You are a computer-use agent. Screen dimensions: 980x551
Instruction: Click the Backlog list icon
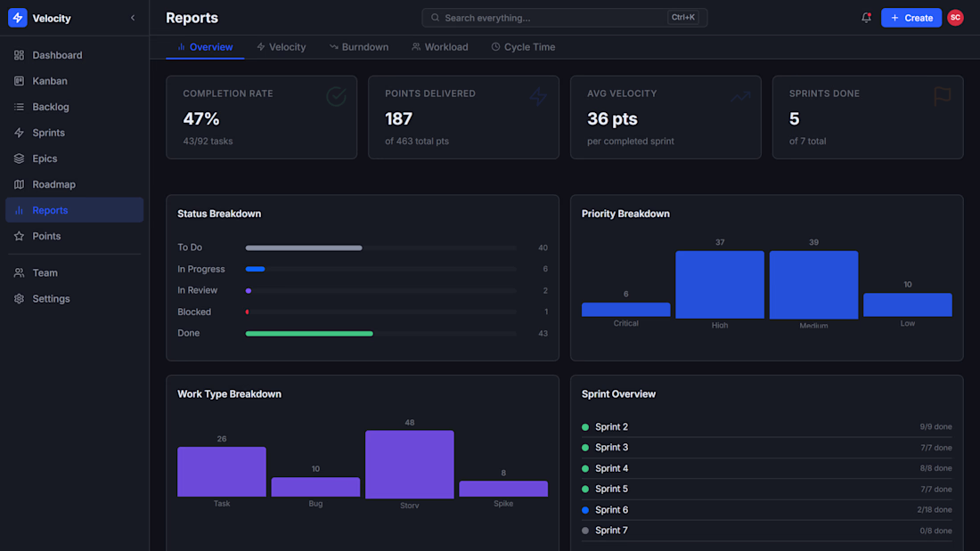click(19, 107)
